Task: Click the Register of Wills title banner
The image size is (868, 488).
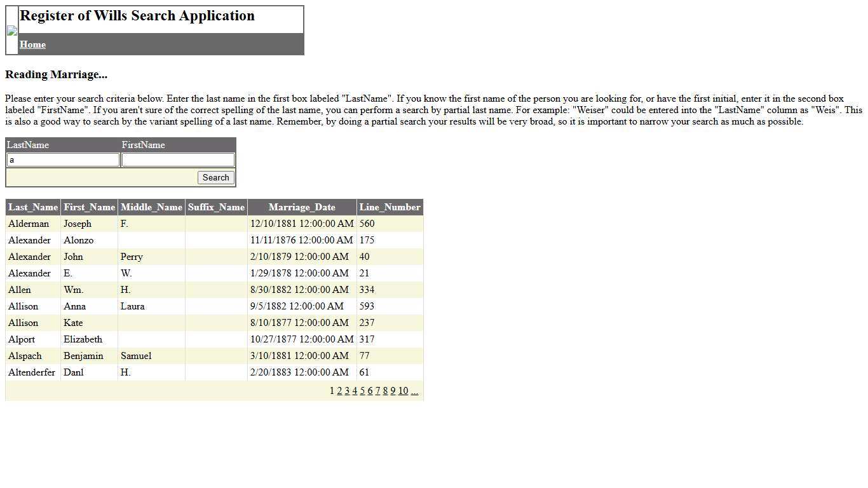Action: pyautogui.click(x=137, y=16)
